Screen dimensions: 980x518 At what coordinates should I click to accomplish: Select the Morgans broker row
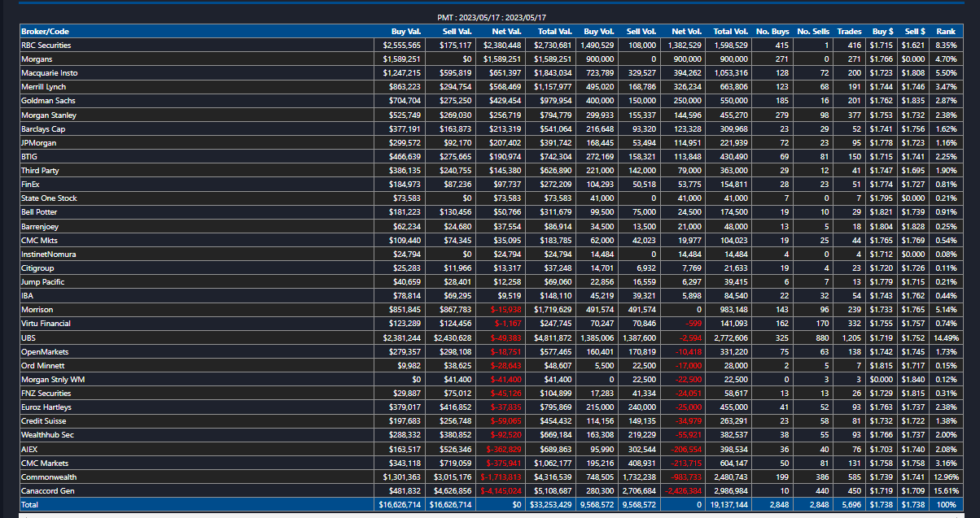pos(490,59)
